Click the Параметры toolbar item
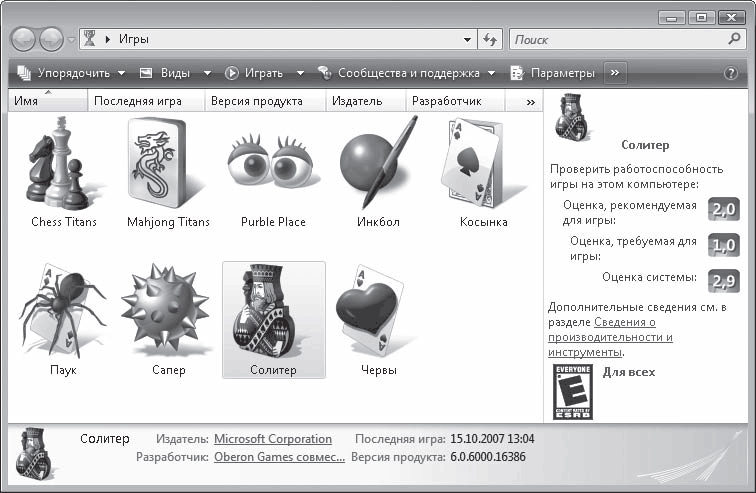Screen dimensions: 756x493 [x=552, y=73]
